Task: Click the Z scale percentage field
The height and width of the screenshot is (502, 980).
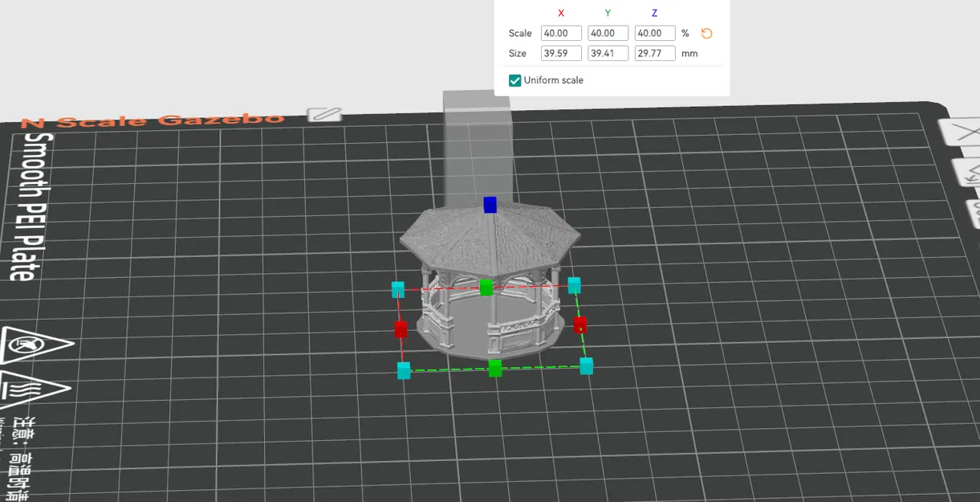Action: tap(654, 33)
